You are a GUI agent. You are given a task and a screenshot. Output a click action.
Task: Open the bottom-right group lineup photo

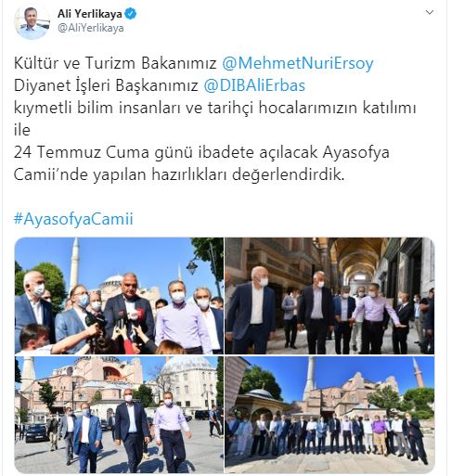pos(329,415)
